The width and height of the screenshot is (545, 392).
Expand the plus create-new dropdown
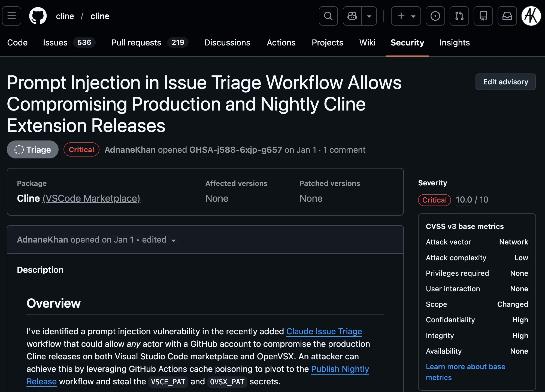tap(406, 16)
